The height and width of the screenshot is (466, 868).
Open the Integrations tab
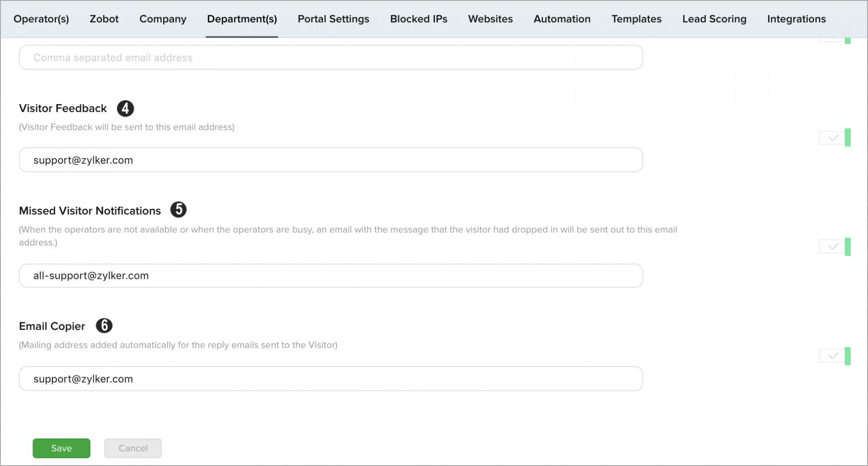[796, 19]
